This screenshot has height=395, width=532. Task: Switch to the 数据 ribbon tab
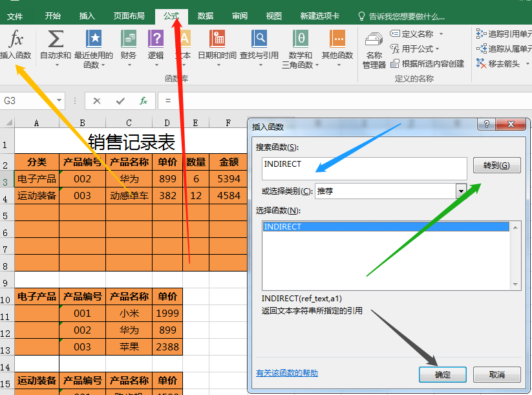(206, 16)
